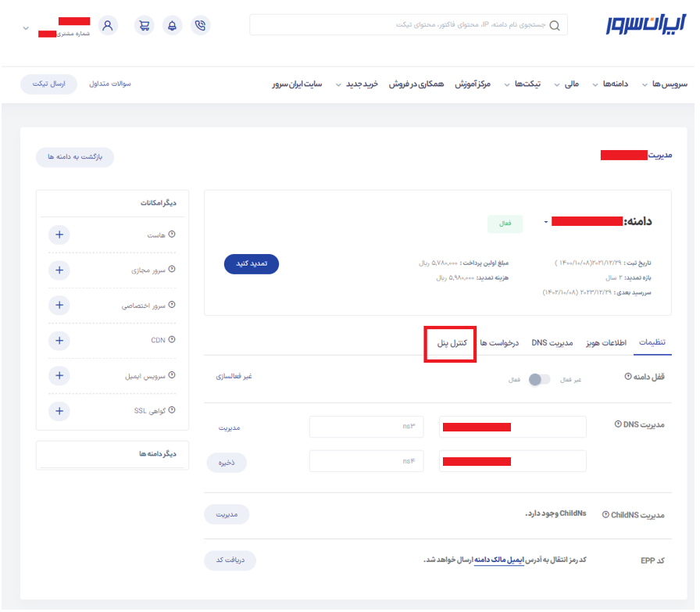
Task: Click the phone support icon
Action: coord(201,25)
